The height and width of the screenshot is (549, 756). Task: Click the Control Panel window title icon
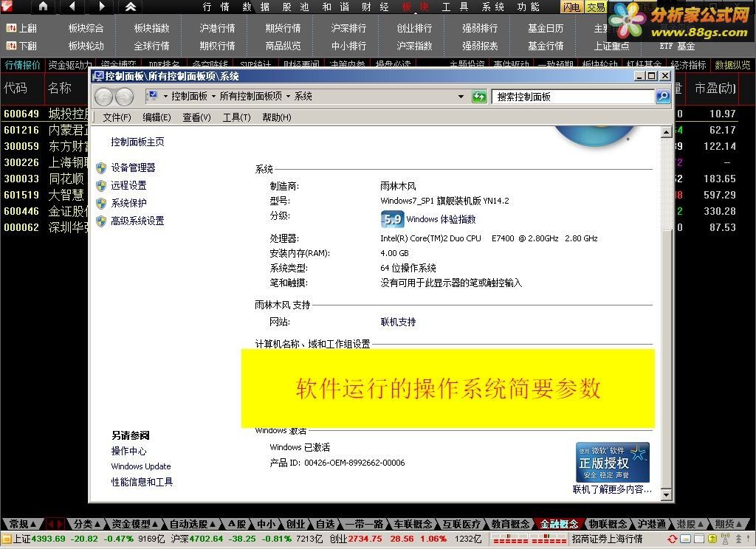pyautogui.click(x=98, y=76)
